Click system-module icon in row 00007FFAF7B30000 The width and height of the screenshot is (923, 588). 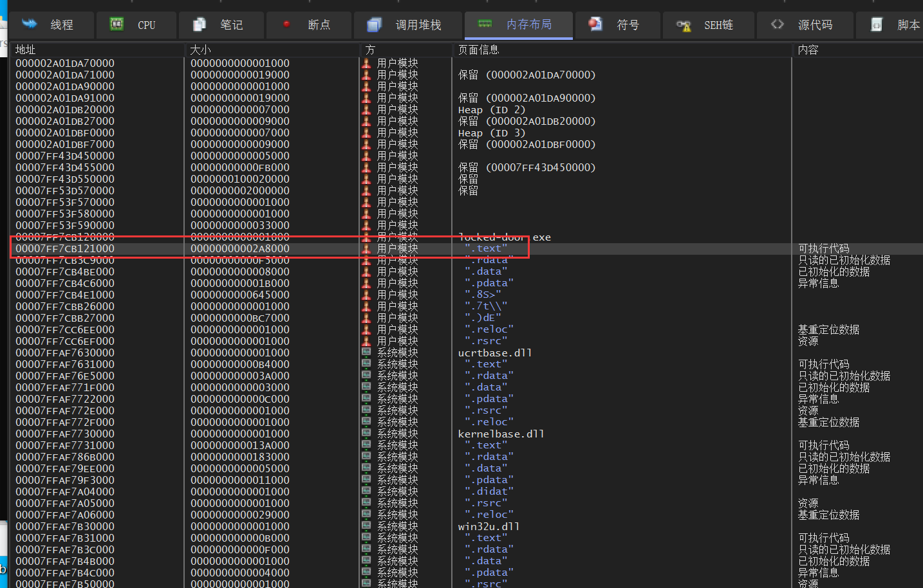click(366, 526)
